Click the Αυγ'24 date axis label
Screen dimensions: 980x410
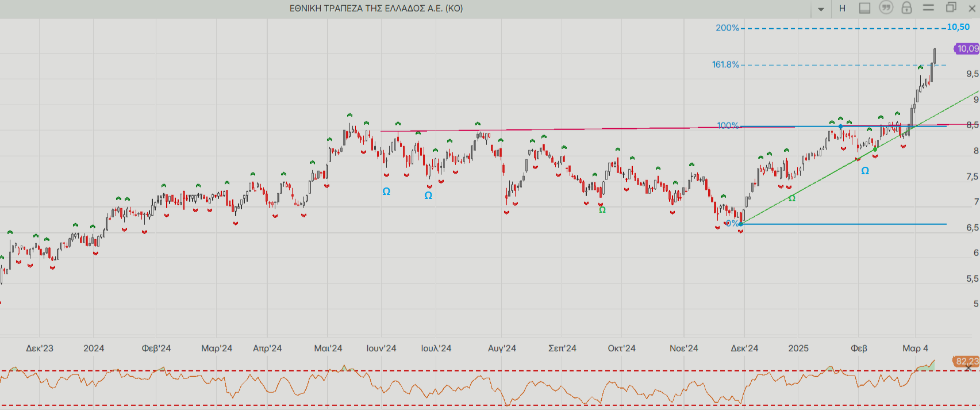(502, 348)
